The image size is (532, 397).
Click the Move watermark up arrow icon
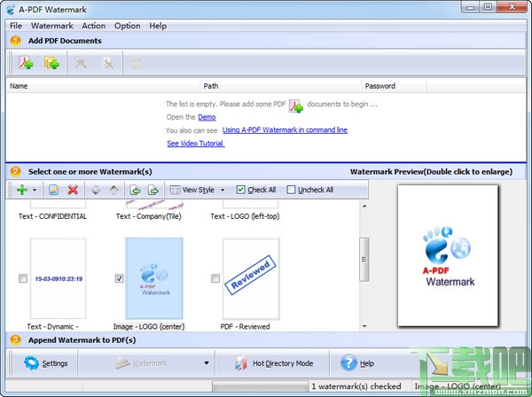[114, 190]
